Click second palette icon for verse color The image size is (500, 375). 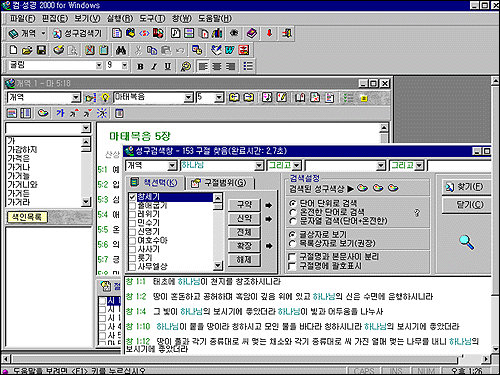pos(378,188)
